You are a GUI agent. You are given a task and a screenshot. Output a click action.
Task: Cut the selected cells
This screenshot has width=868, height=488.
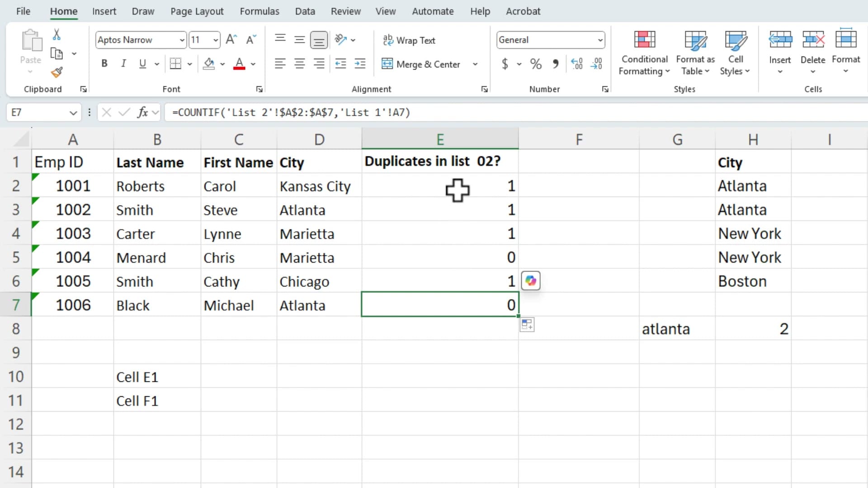57,34
